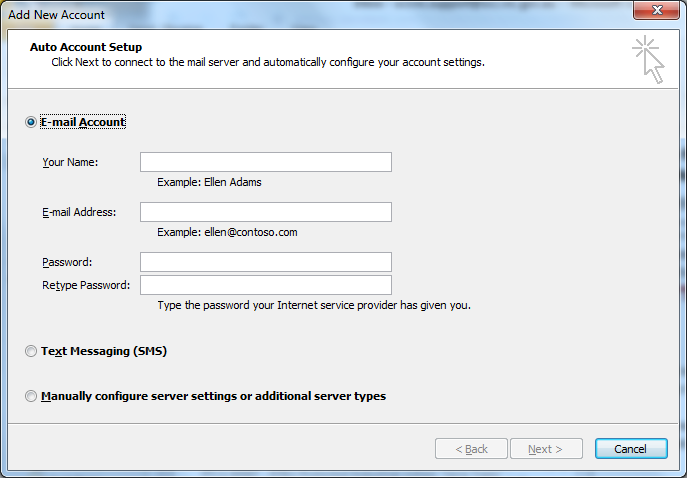Click the Next > button

tap(546, 449)
